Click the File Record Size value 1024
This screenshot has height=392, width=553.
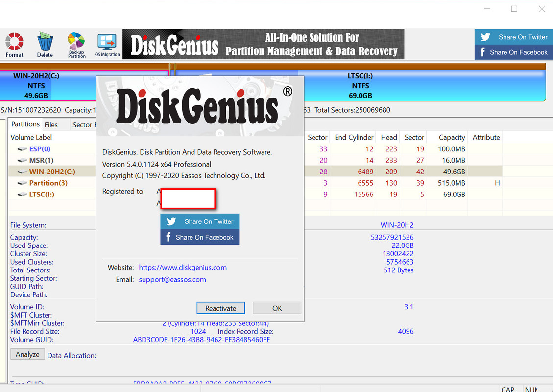(x=198, y=331)
